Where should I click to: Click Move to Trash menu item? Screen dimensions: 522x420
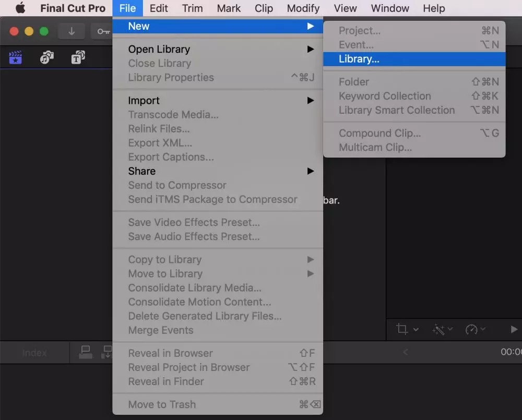coord(218,405)
